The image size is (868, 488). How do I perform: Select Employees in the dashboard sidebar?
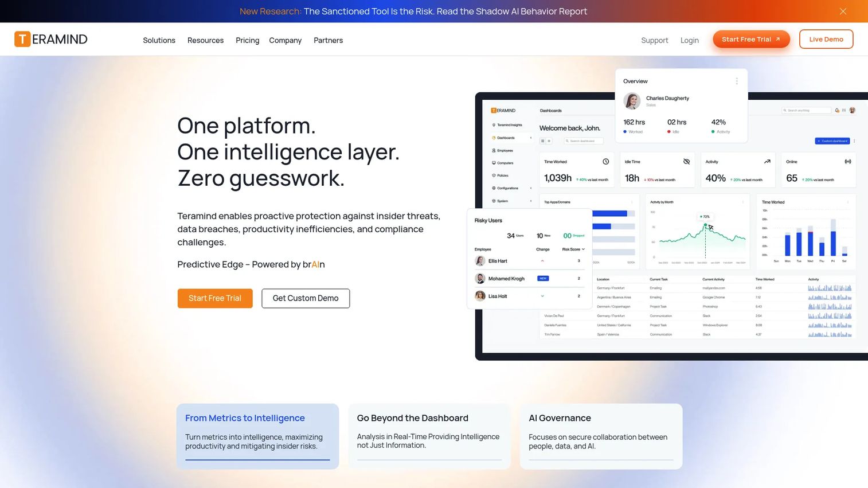503,150
